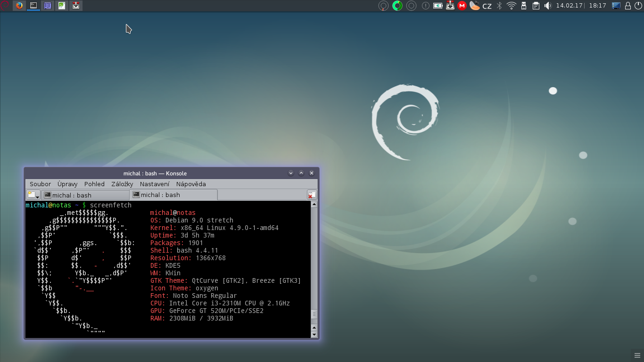Open the orange satellite-dish tray icon

[475, 6]
